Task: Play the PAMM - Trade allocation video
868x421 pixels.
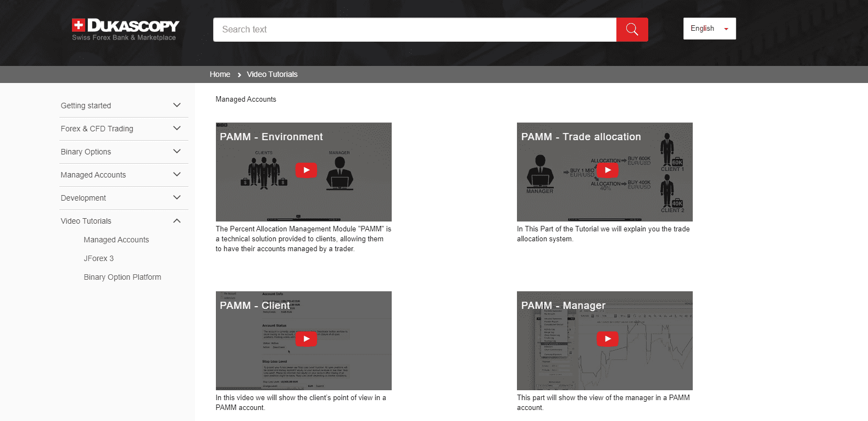Action: pos(608,170)
